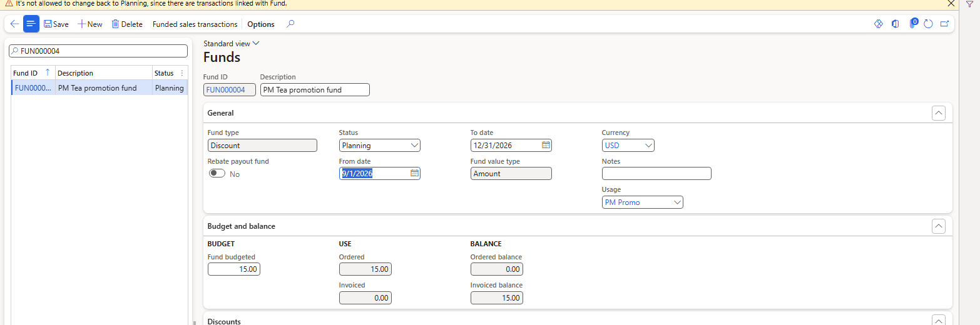Open action pane search magnifier
The image size is (980, 325).
tap(290, 24)
